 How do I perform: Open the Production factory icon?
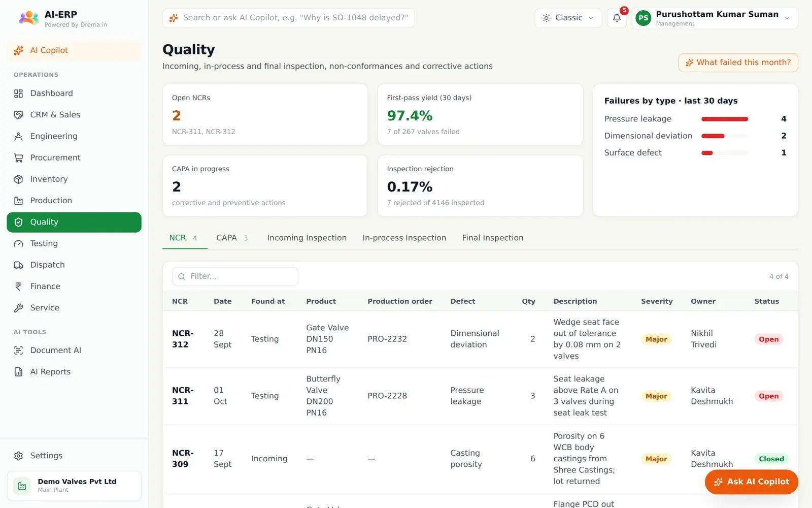coord(19,201)
